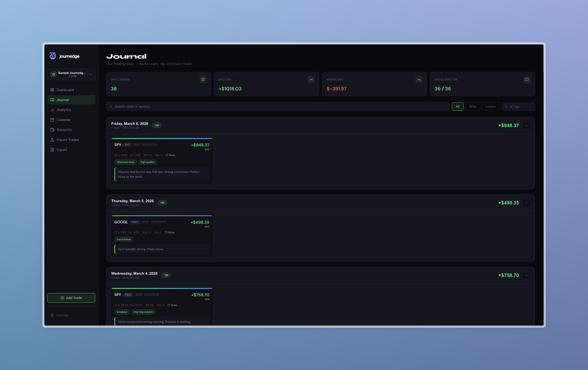The height and width of the screenshot is (370, 588).
Task: Filter by Wins
Action: point(473,107)
